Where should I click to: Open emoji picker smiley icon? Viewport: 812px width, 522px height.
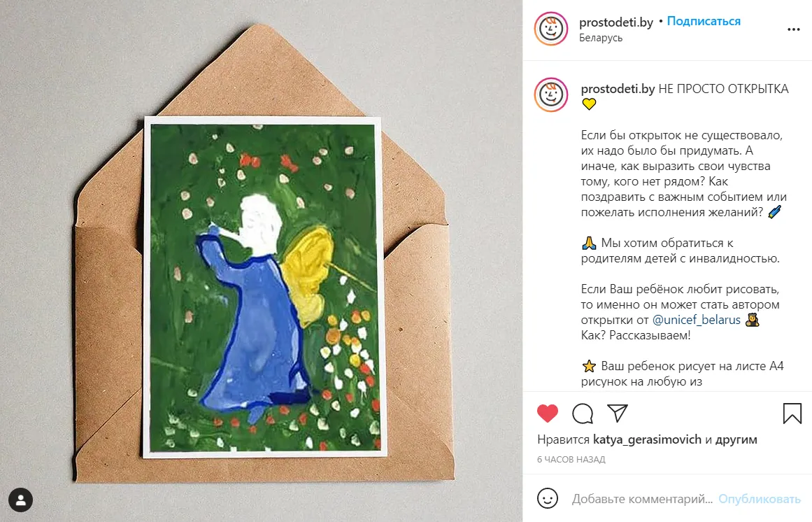click(548, 498)
